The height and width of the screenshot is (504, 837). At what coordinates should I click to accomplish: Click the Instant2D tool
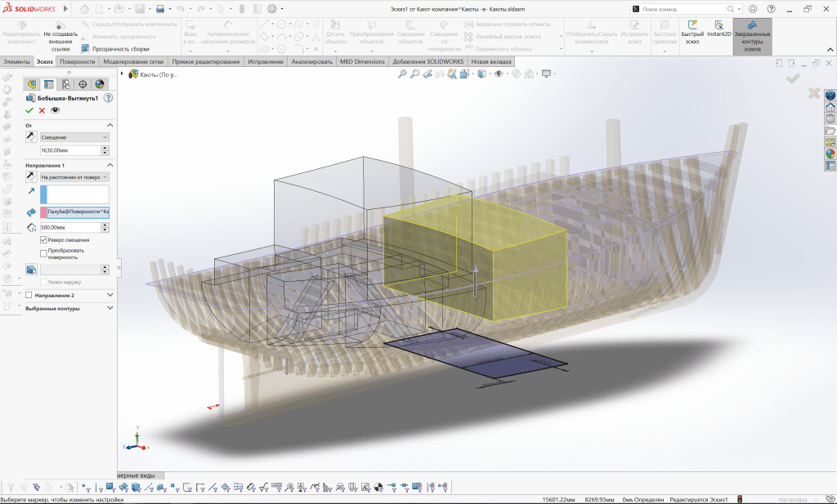718,33
